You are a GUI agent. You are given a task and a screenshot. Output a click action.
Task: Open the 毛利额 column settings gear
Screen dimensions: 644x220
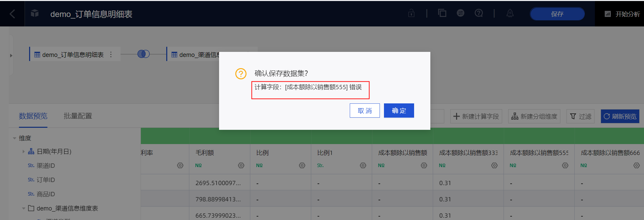[x=241, y=165]
